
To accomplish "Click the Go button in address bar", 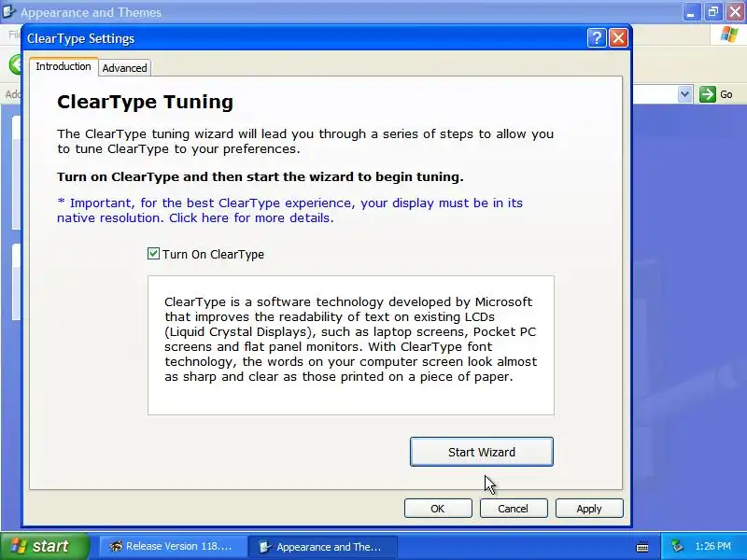I will coord(716,94).
